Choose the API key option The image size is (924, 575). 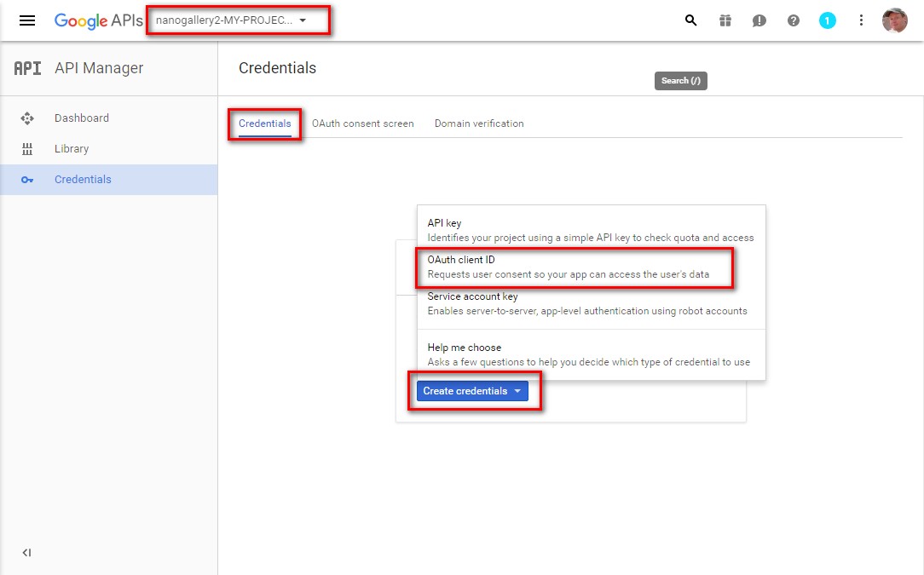point(591,230)
